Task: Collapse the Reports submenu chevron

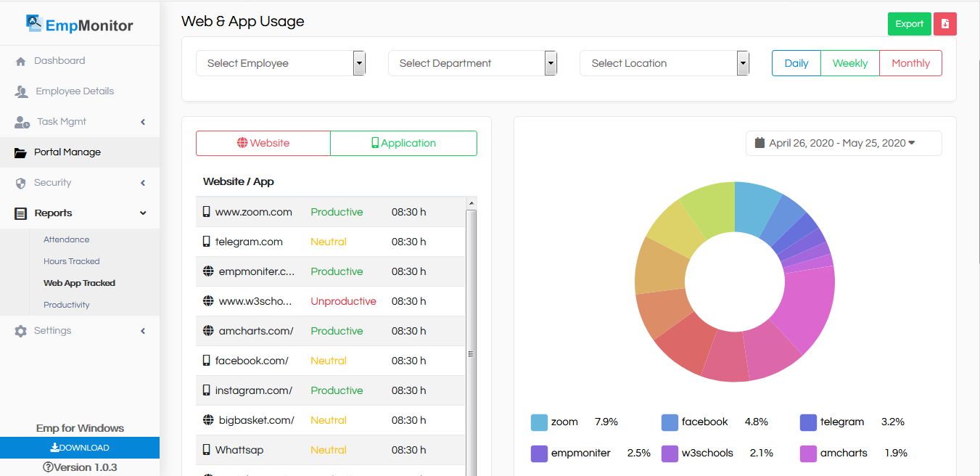Action: [143, 213]
